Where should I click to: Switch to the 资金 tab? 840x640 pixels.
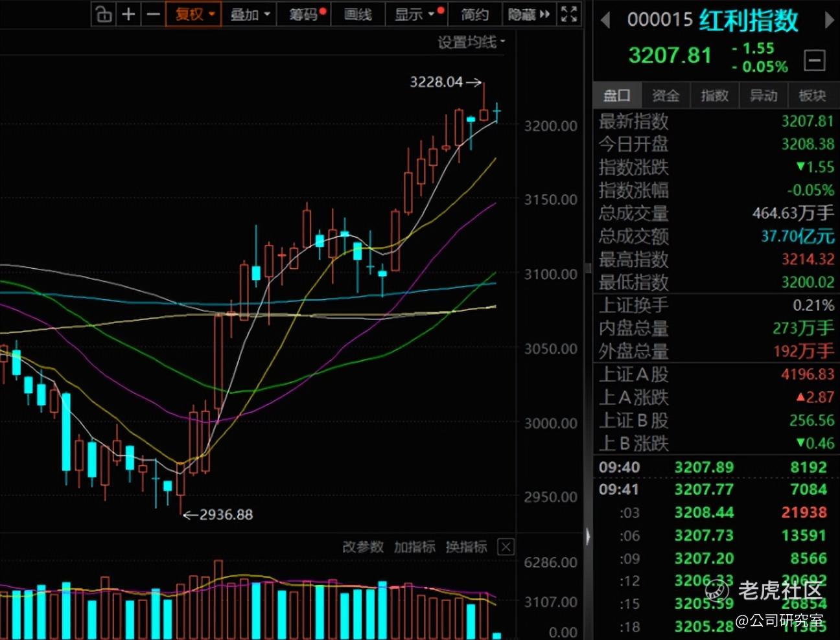coord(666,96)
